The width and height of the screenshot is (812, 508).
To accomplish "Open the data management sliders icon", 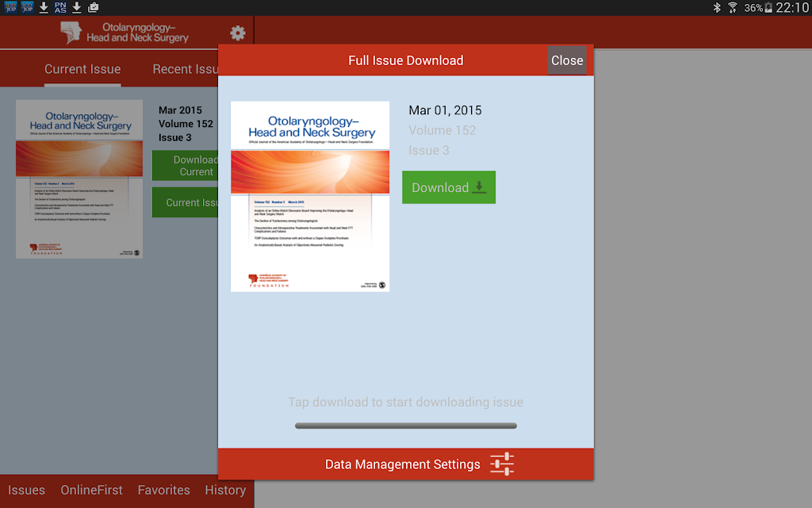I will pos(502,464).
